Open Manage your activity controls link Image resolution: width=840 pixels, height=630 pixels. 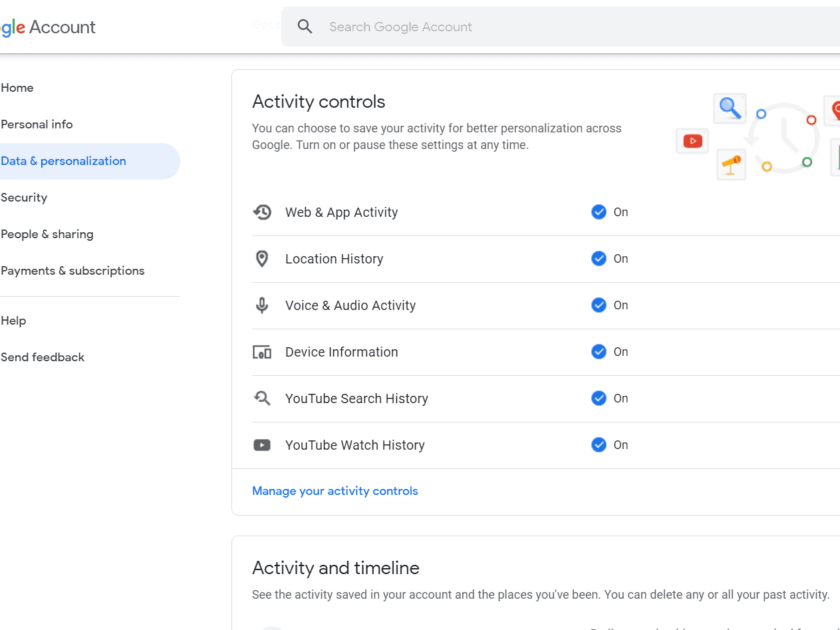coord(335,491)
